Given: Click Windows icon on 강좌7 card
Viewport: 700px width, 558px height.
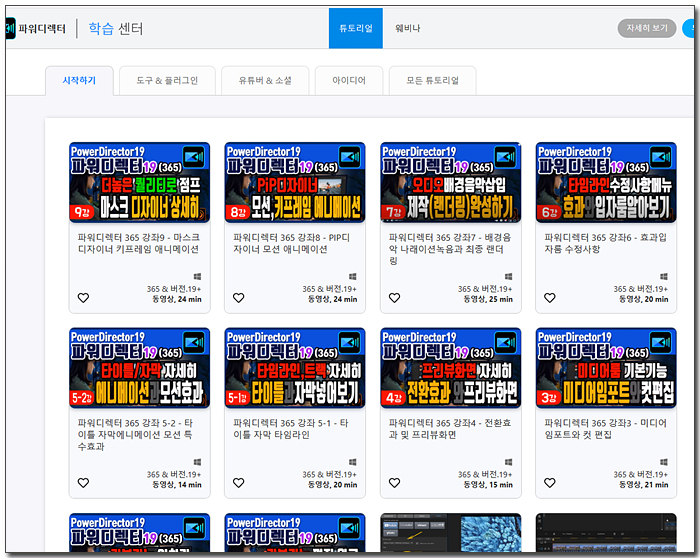Looking at the screenshot, I should (508, 276).
